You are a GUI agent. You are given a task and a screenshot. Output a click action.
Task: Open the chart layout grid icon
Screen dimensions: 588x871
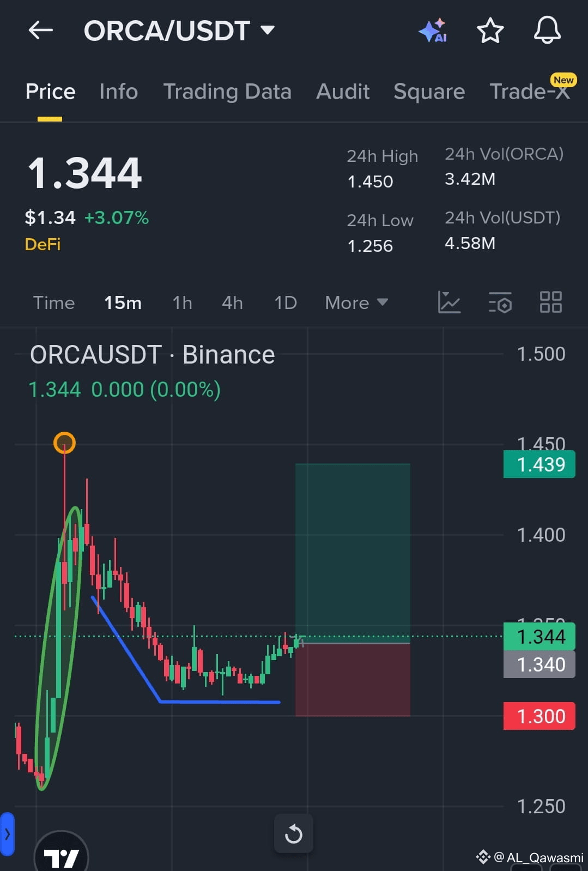[550, 302]
